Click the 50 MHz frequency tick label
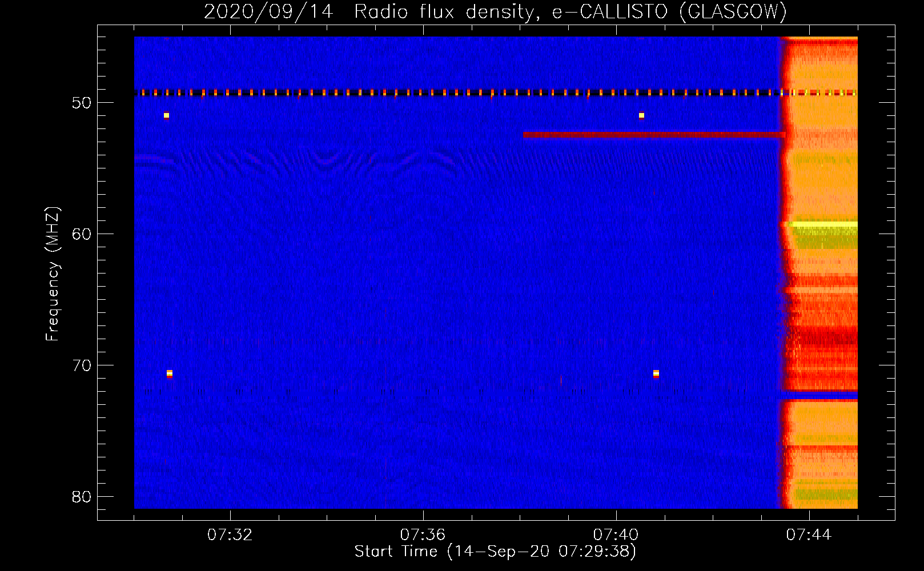The image size is (924, 571). tap(82, 103)
